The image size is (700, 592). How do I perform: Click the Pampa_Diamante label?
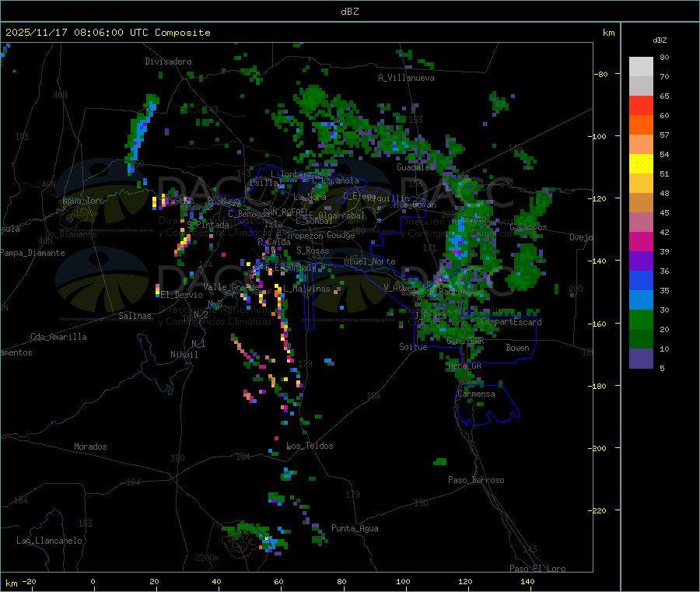(x=33, y=253)
